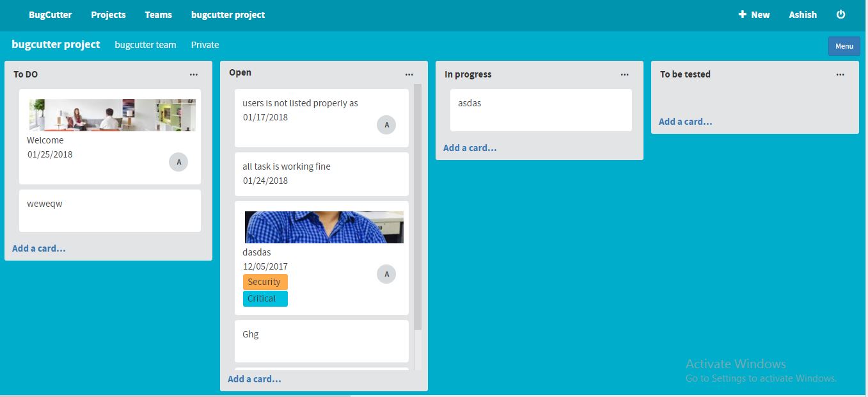
Task: Click the date 12/05/2017
Action: [x=265, y=266]
